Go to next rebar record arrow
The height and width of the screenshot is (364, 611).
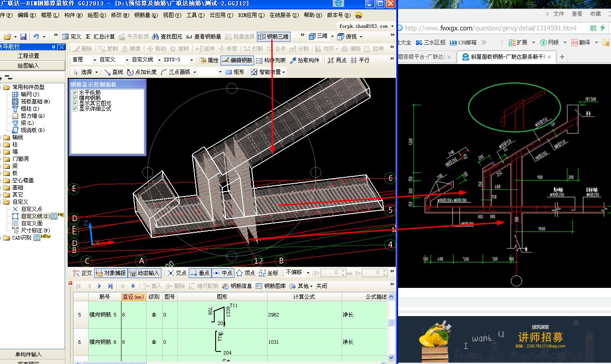(x=100, y=286)
